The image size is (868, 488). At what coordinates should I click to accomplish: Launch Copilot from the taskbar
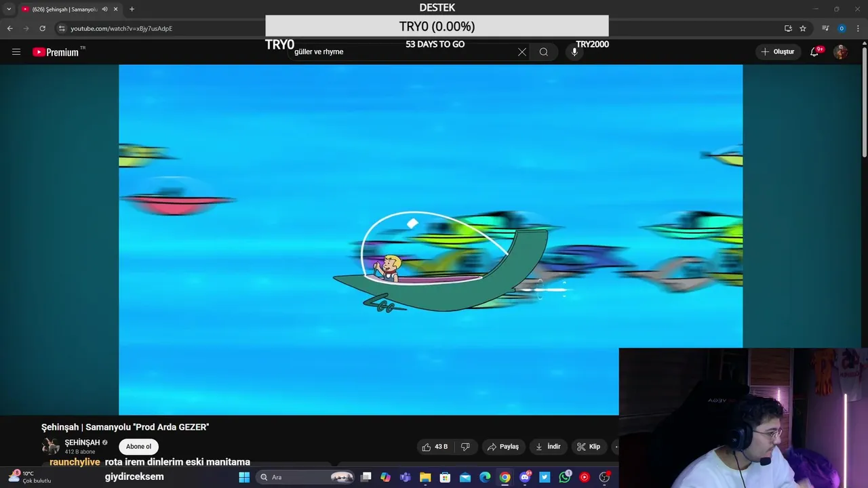[x=386, y=477]
